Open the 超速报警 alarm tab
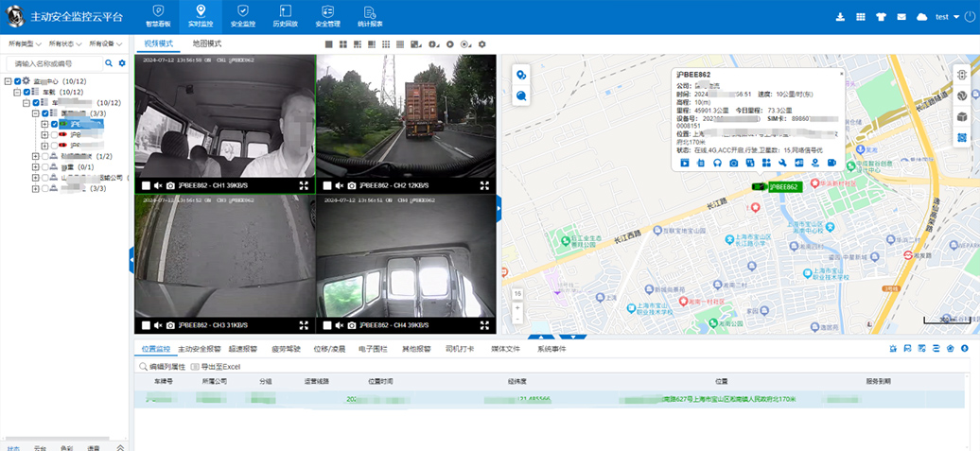The height and width of the screenshot is (451, 980). (x=244, y=349)
